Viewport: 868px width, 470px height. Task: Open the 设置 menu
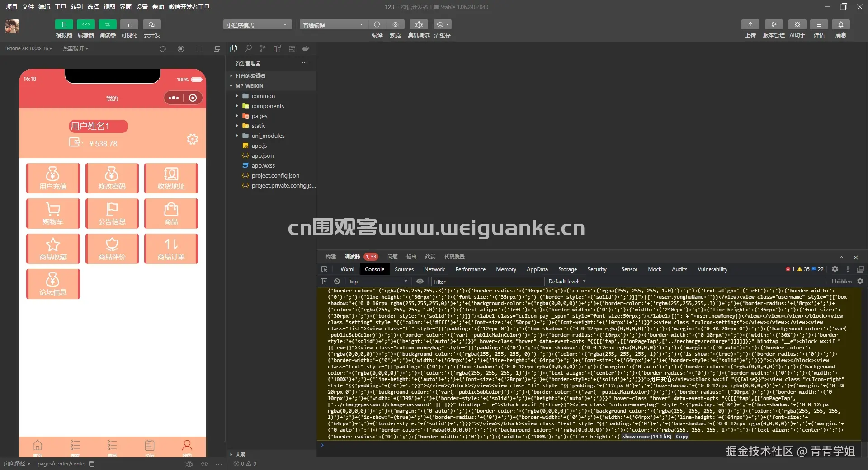coord(142,7)
